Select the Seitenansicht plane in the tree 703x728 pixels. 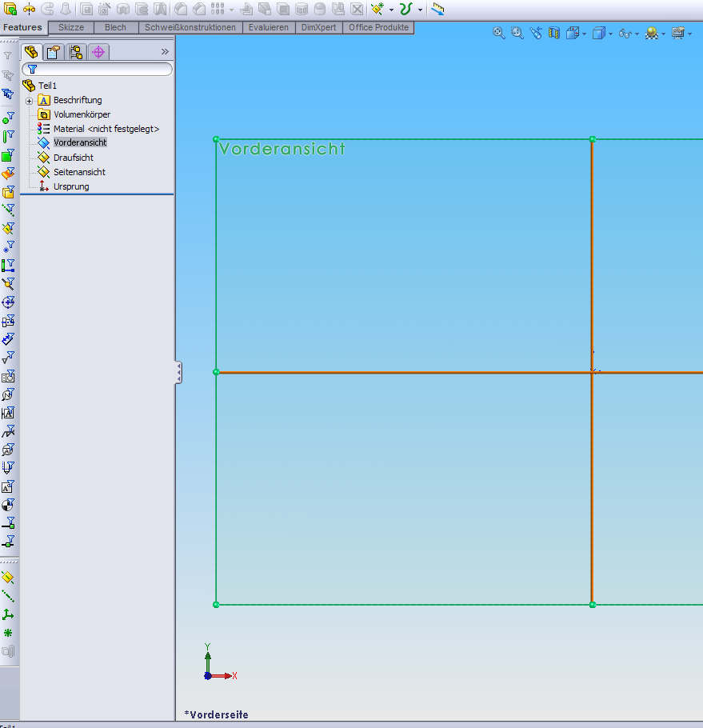click(x=79, y=172)
